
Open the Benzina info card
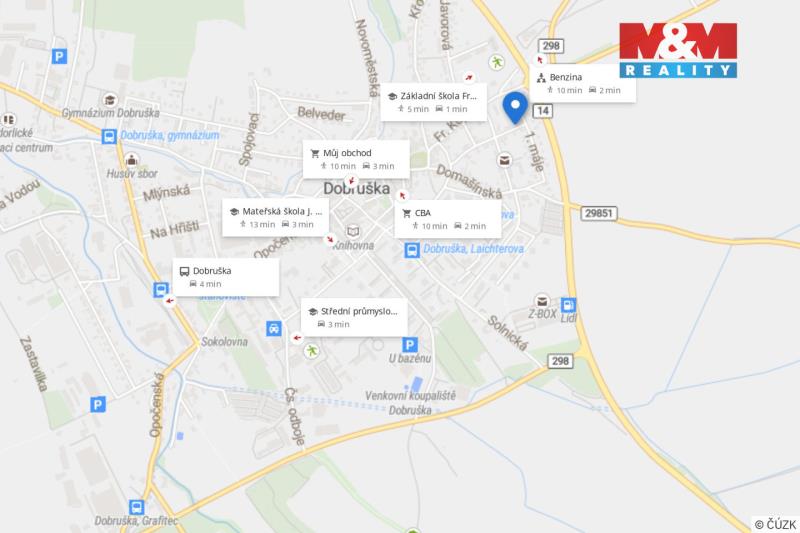pos(582,83)
